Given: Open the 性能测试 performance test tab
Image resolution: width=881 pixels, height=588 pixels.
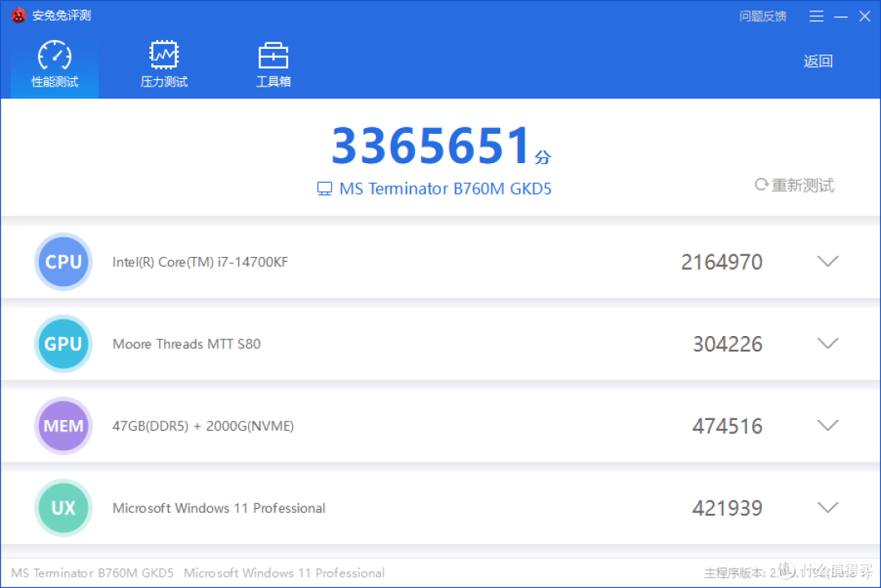Looking at the screenshot, I should tap(55, 65).
